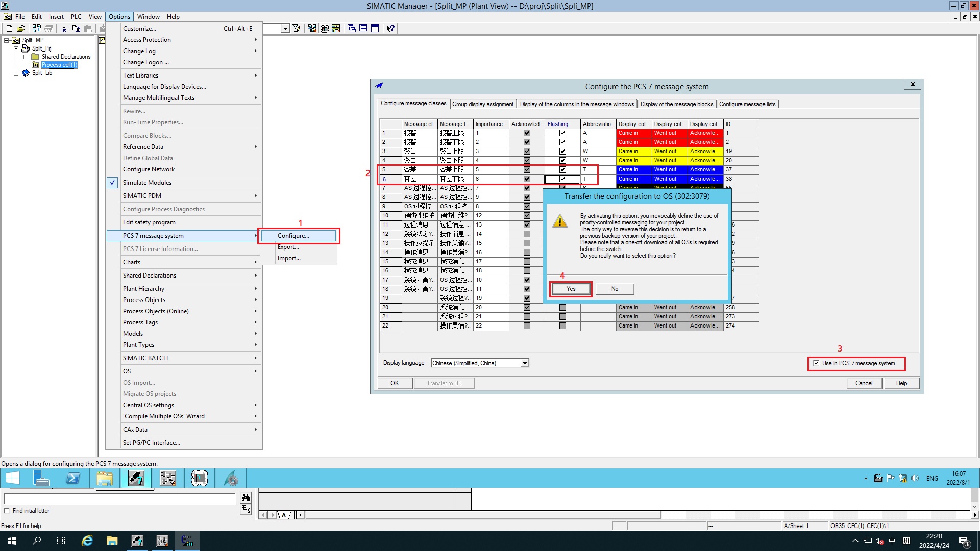Click the Open Project folder icon in toolbar
This screenshot has height=551, width=980.
(x=21, y=29)
